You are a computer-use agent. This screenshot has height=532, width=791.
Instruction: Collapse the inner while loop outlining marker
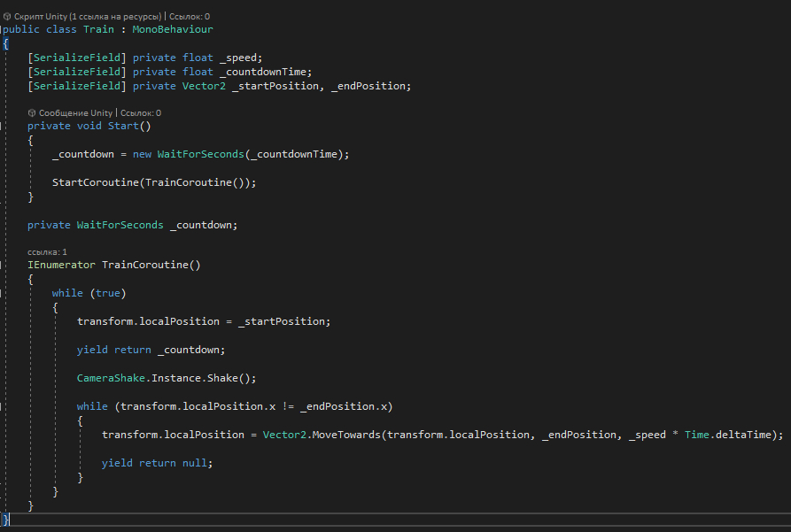coord(4,406)
